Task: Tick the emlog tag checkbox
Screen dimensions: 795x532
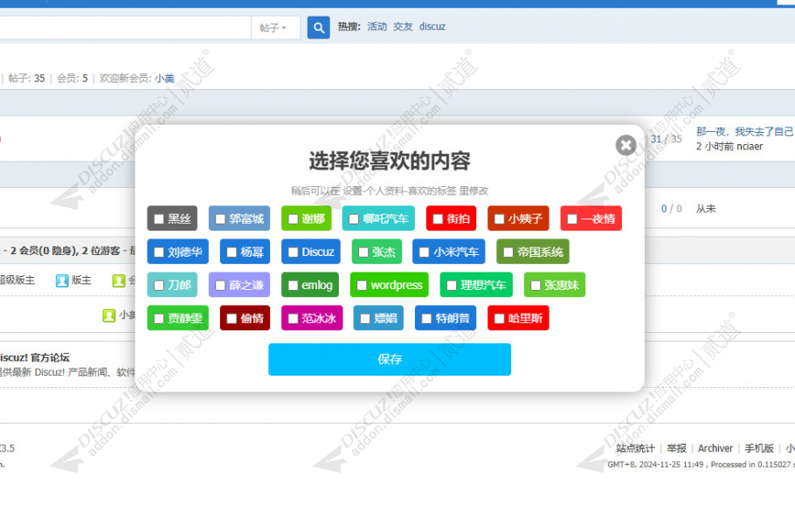Action: pos(293,286)
